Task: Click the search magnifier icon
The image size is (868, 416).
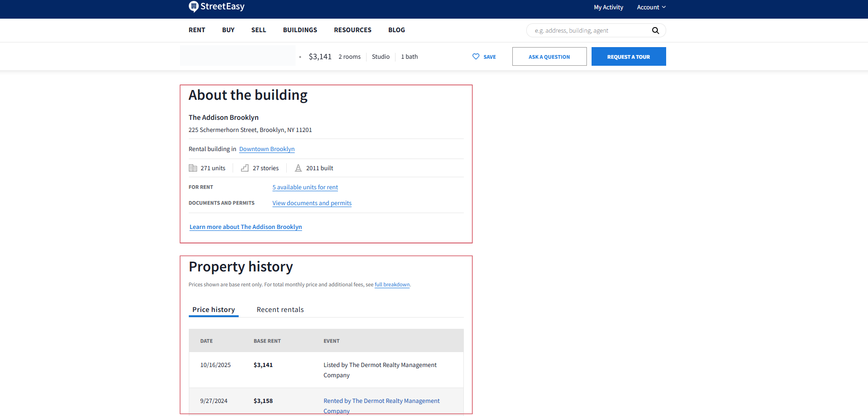Action: 655,31
